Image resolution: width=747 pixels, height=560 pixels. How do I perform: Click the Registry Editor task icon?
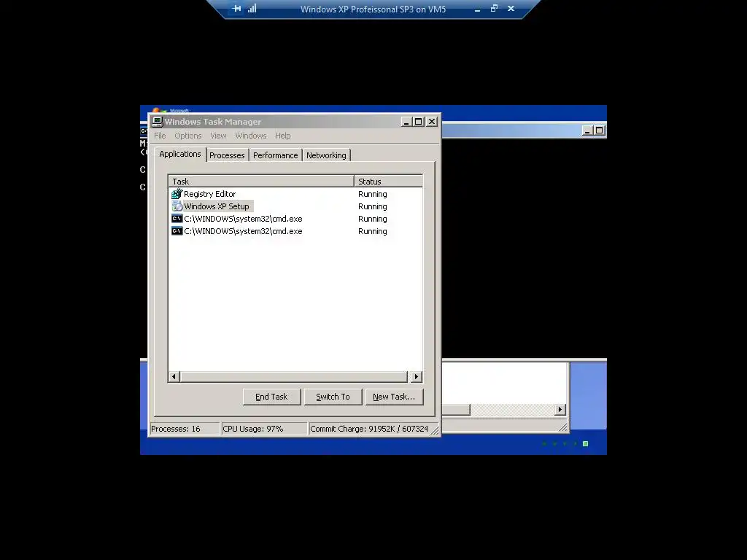177,194
